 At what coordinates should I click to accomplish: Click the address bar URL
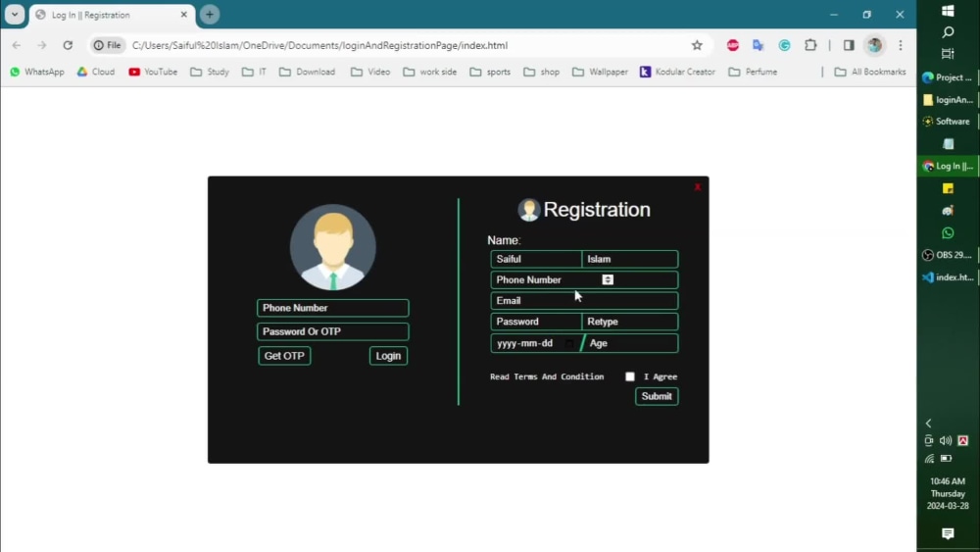click(x=320, y=45)
